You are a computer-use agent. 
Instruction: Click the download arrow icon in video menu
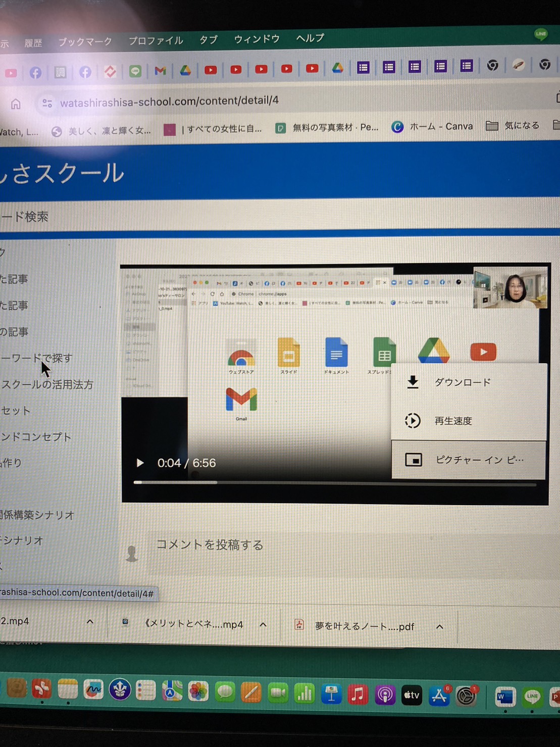[x=413, y=382]
